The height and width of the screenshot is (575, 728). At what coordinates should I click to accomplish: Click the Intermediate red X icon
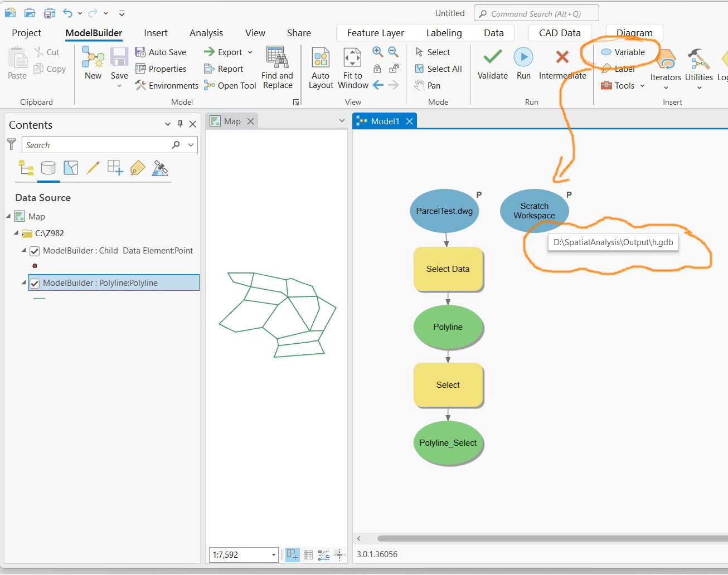point(562,57)
